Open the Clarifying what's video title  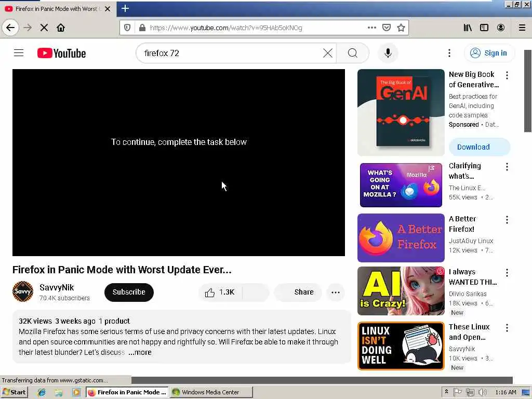coord(464,171)
